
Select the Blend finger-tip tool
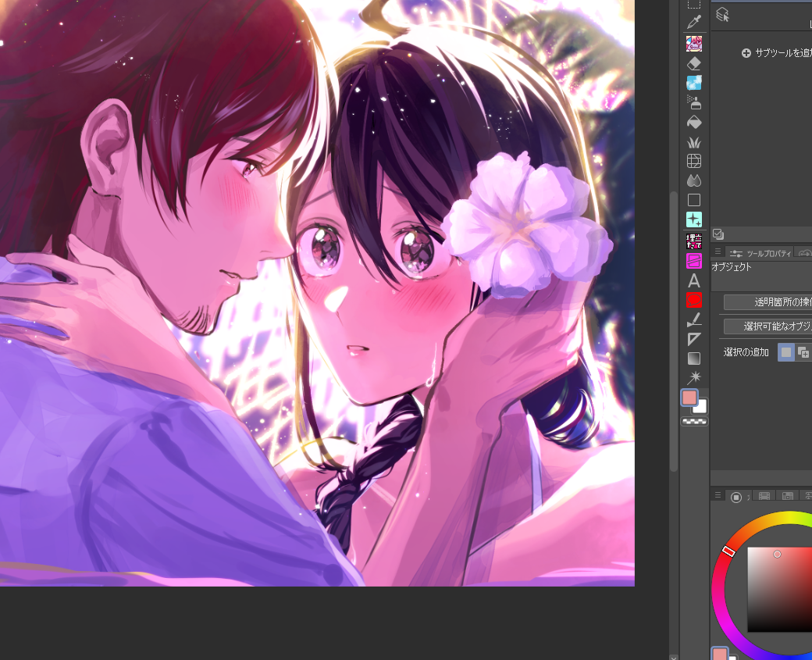(694, 180)
